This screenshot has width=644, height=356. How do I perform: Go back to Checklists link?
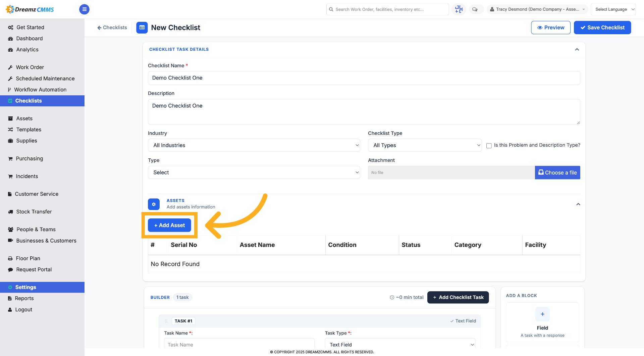pyautogui.click(x=112, y=28)
